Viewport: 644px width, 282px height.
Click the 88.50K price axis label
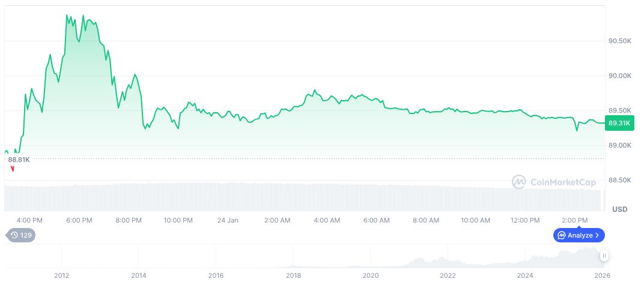[619, 180]
